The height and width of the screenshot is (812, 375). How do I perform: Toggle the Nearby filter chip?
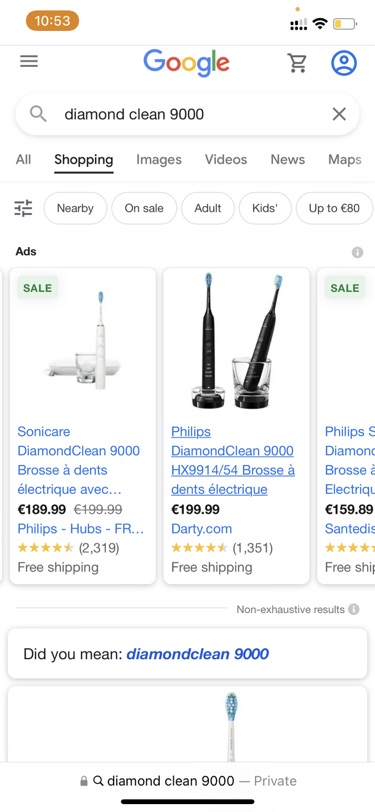(x=75, y=208)
